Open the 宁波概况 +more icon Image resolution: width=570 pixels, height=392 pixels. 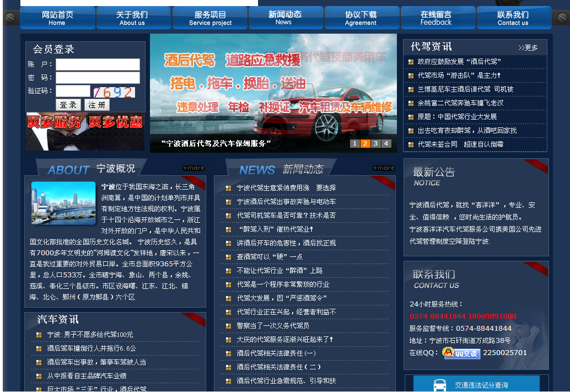193,168
